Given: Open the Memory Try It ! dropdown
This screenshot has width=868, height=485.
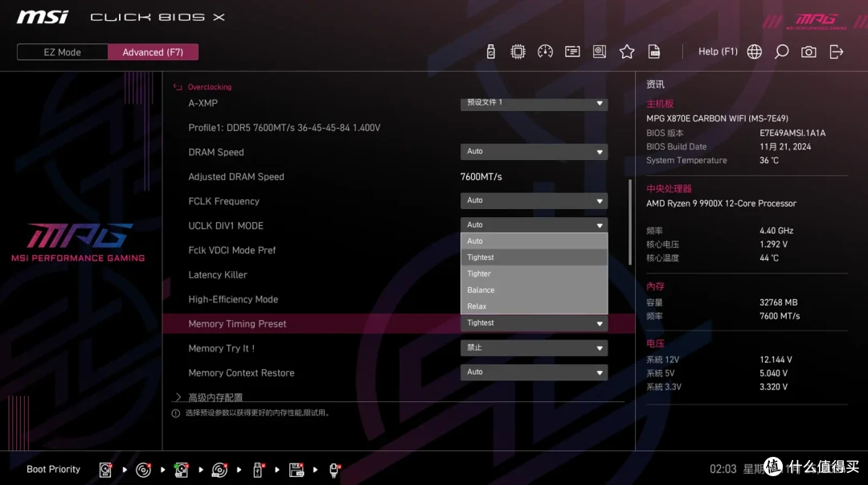Looking at the screenshot, I should [534, 347].
